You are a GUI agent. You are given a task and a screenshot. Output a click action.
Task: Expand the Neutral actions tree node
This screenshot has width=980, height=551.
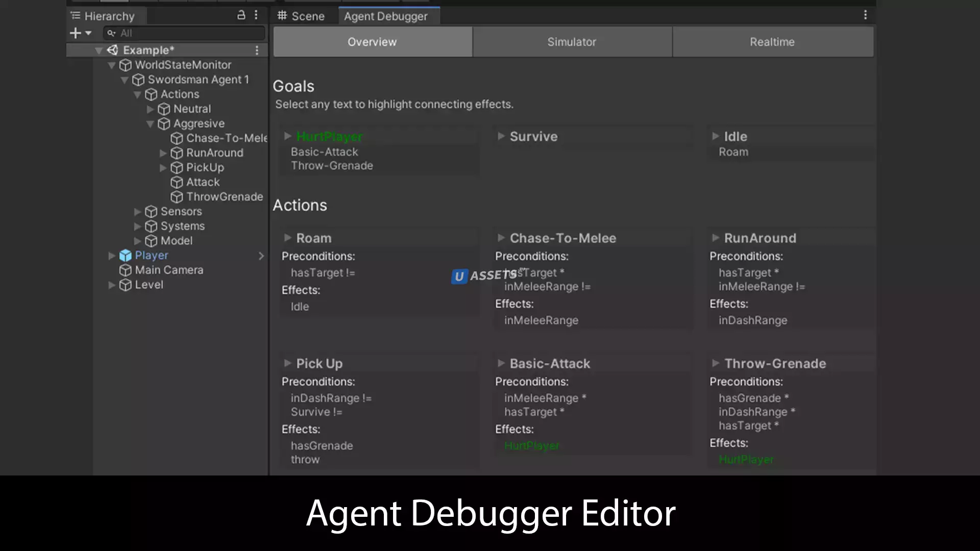click(150, 109)
